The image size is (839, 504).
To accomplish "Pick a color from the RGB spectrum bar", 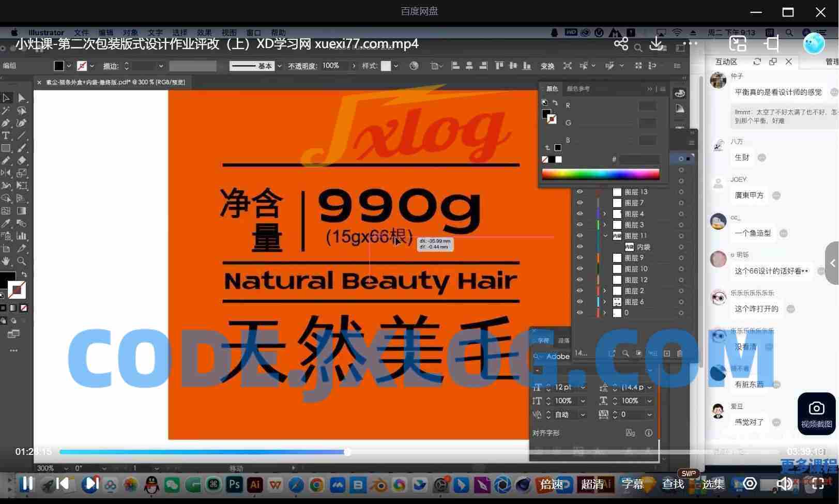I will click(x=601, y=174).
